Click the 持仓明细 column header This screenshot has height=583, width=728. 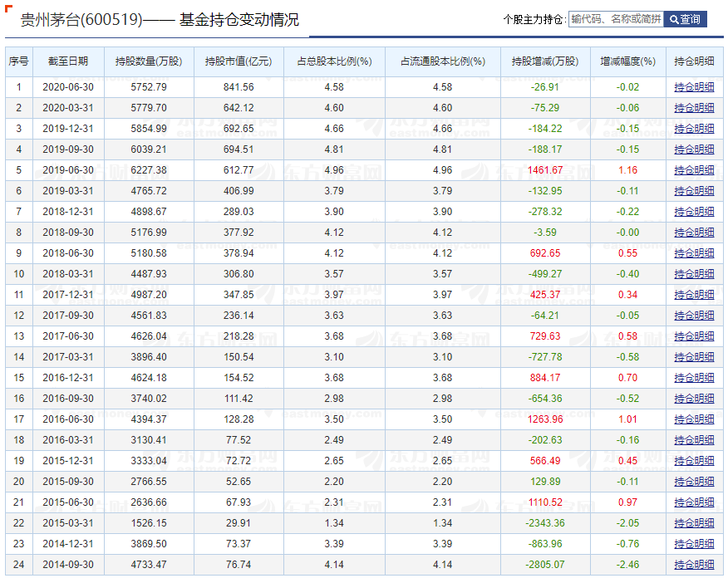pos(694,61)
